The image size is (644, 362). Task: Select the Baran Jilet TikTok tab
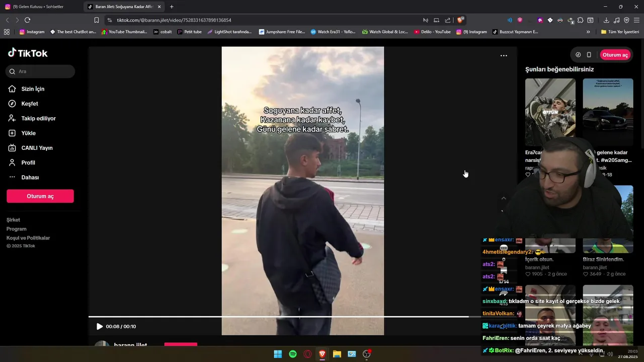124,7
